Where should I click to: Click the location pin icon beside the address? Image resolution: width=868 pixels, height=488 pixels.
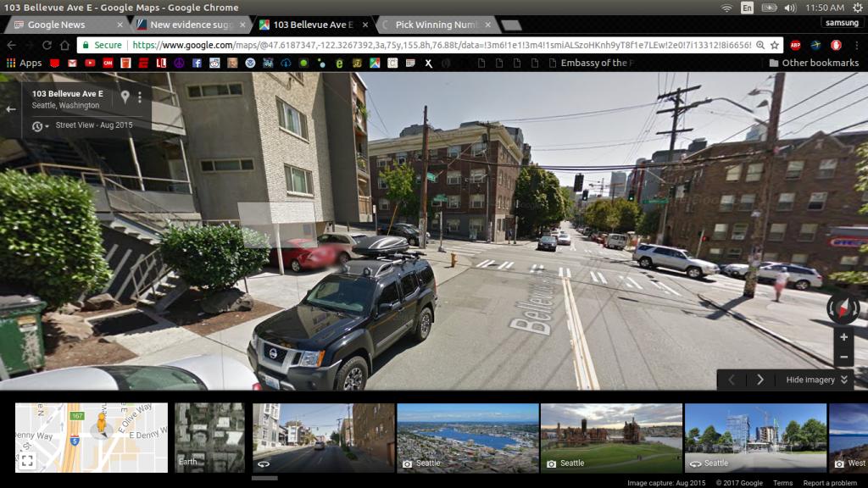125,97
